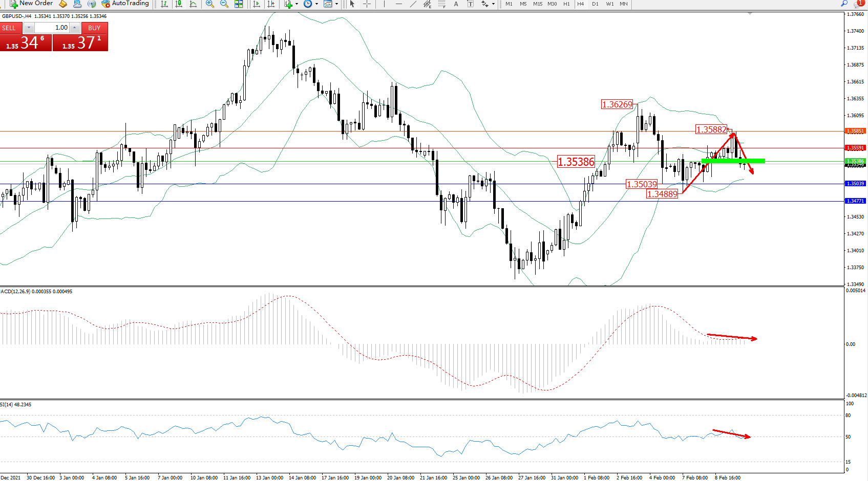The height and width of the screenshot is (481, 868).
Task: Choose the draw trendline tool
Action: [x=413, y=4]
